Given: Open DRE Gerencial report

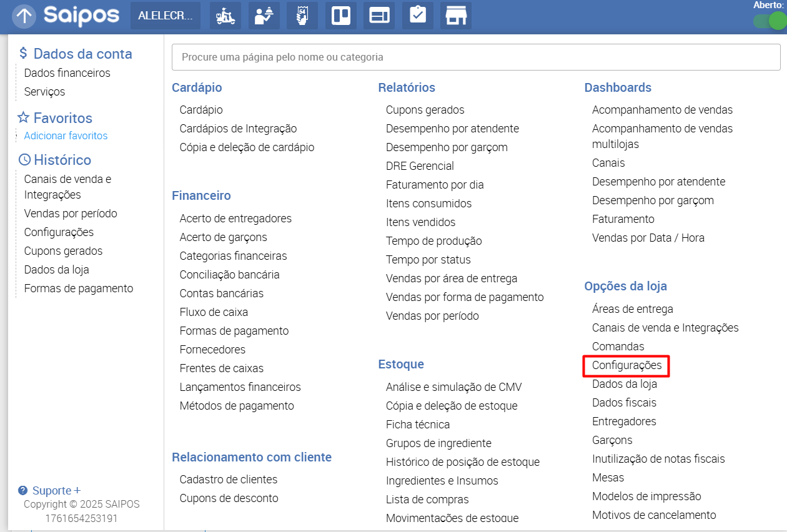Looking at the screenshot, I should pyautogui.click(x=420, y=166).
